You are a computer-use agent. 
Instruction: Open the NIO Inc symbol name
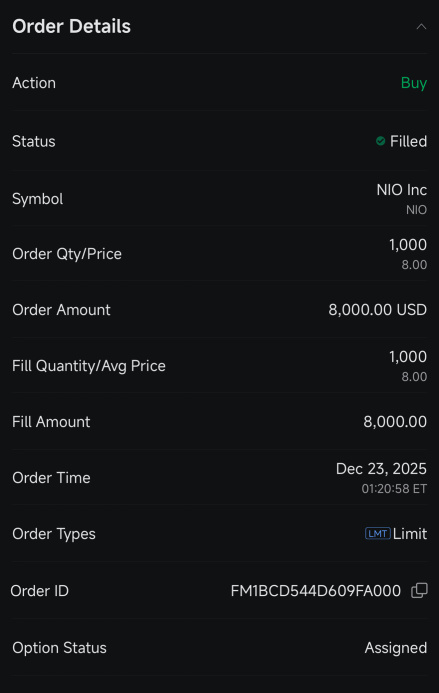click(x=401, y=190)
